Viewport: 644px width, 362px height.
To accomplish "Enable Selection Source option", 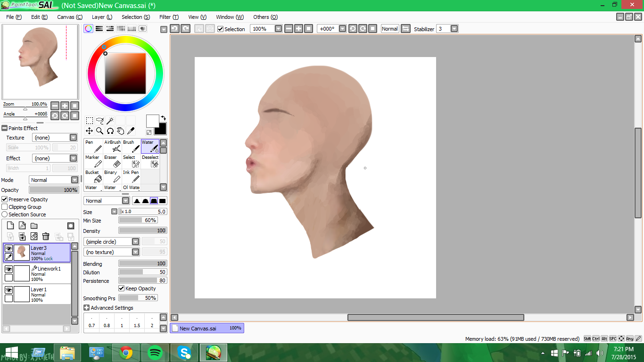I will (x=5, y=214).
